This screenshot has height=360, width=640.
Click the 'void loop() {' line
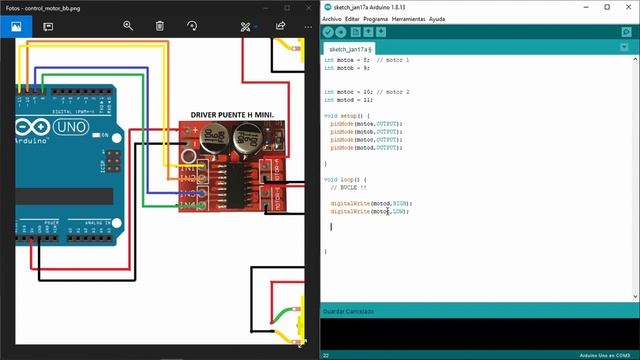(x=345, y=180)
